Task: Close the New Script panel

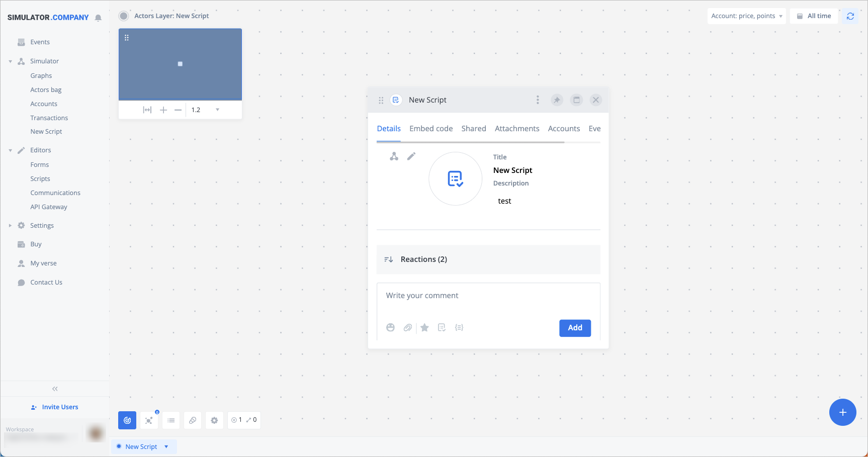Action: [x=596, y=100]
